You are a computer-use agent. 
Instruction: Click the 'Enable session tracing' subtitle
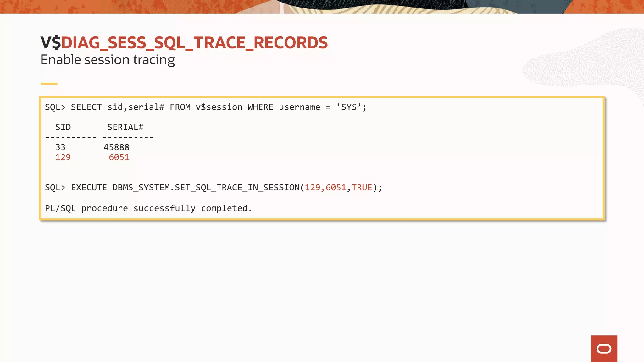point(108,60)
